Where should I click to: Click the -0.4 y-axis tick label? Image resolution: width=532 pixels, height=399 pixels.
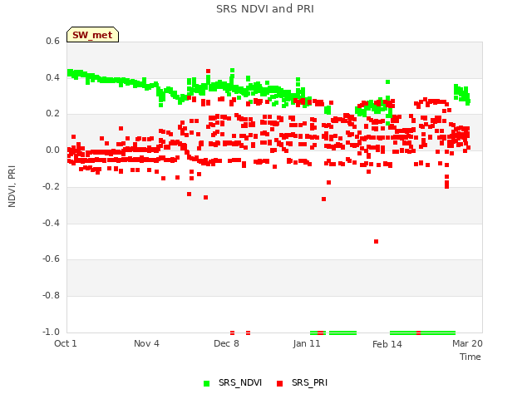click(51, 223)
